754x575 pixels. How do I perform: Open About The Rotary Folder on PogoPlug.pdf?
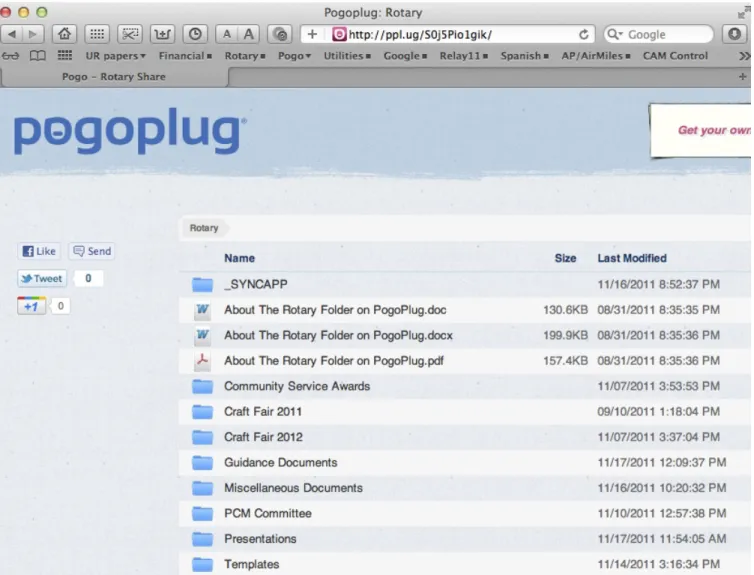334,361
